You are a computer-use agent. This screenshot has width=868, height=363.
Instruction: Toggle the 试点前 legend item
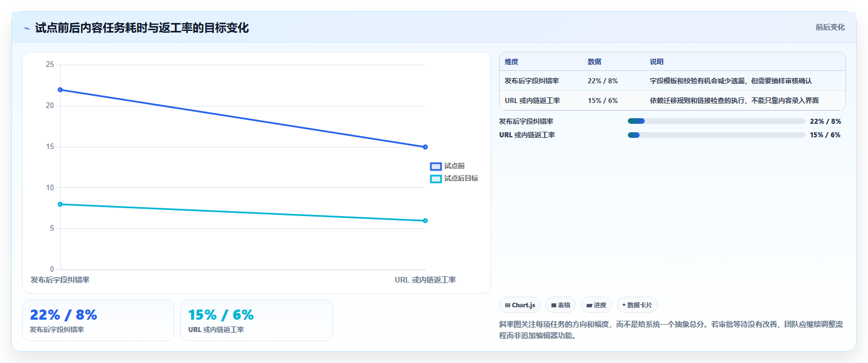pyautogui.click(x=448, y=166)
